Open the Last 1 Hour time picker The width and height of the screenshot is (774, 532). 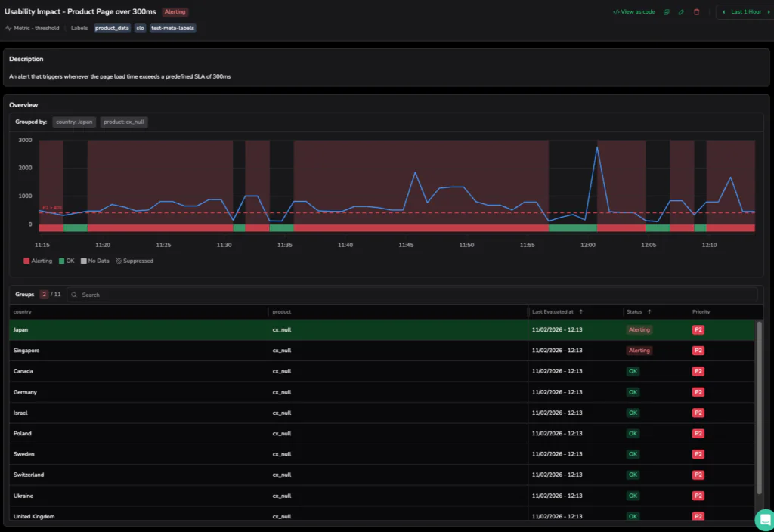[745, 12]
